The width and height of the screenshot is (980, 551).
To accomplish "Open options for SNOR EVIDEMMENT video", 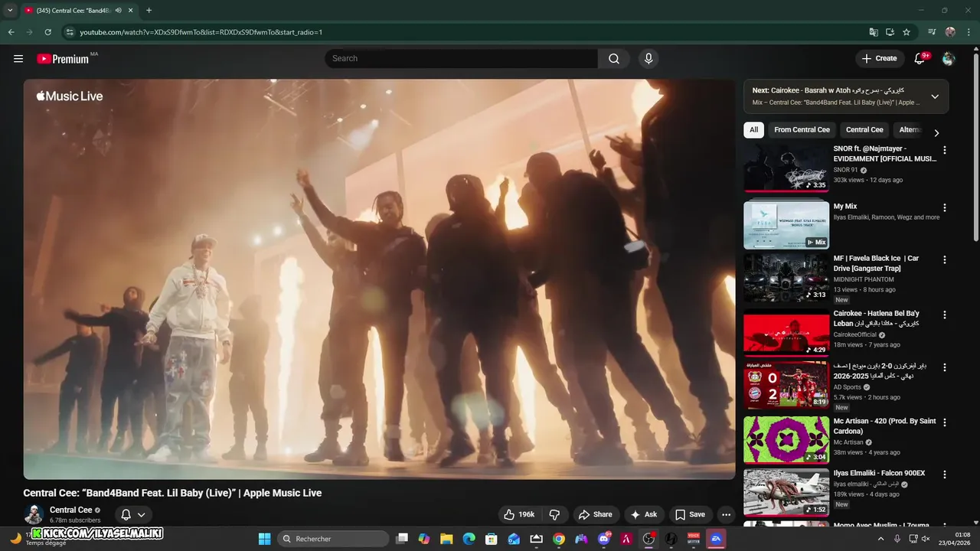I will click(944, 150).
